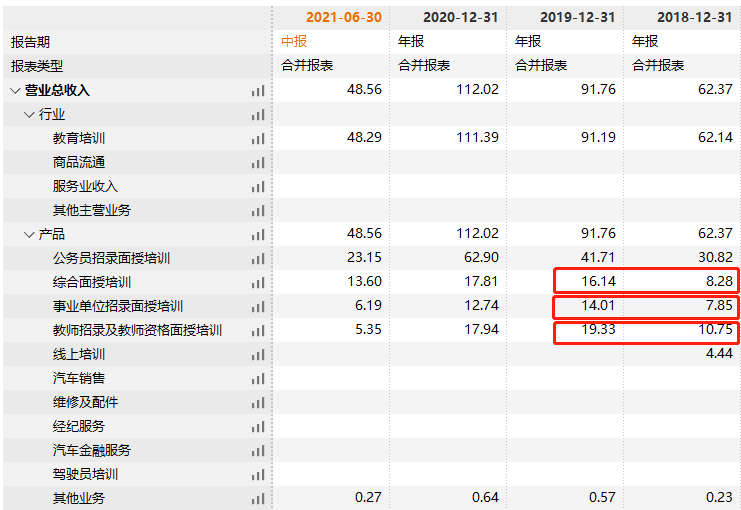Click chart icon next to 事业单位招录面授培训
The width and height of the screenshot is (741, 510).
tap(258, 306)
